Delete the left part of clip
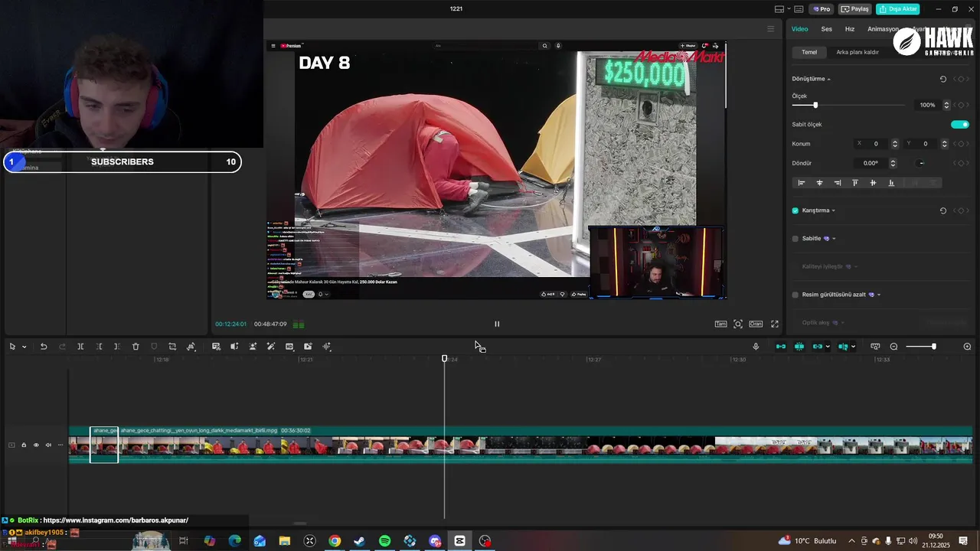This screenshot has height=551, width=980. pos(99,347)
